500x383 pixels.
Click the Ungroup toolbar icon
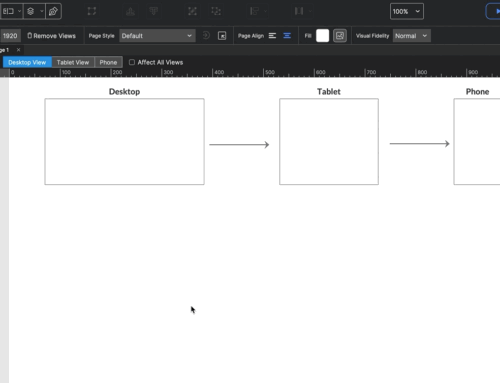[216, 11]
